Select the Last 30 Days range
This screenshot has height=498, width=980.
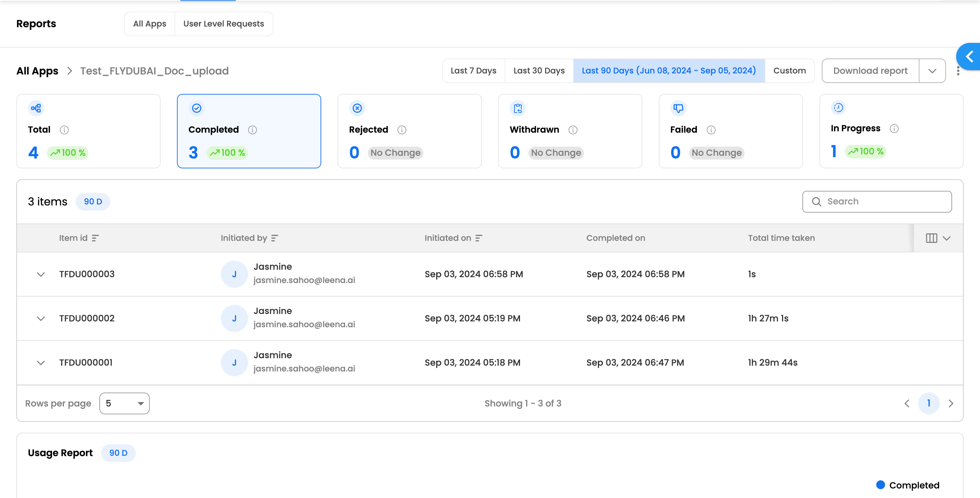click(x=539, y=71)
